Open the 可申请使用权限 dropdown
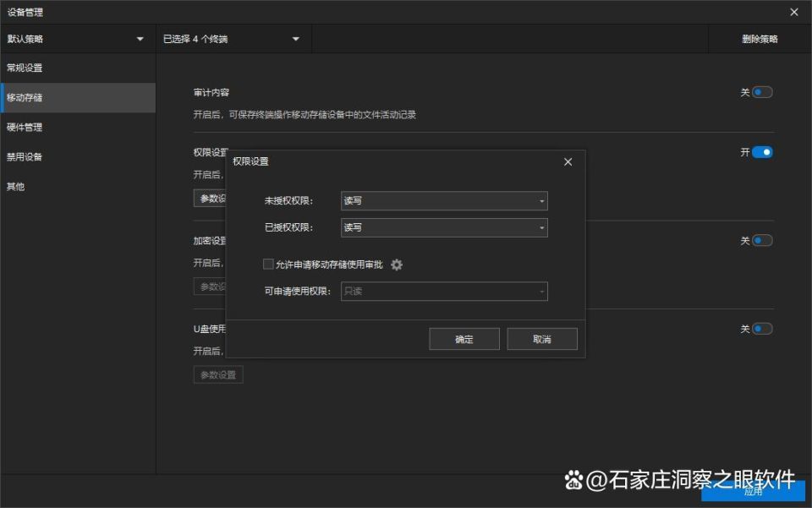The image size is (812, 508). click(x=444, y=292)
